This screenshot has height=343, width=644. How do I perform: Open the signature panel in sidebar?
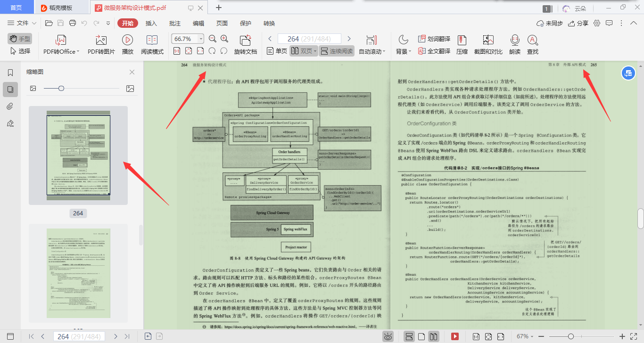[10, 123]
